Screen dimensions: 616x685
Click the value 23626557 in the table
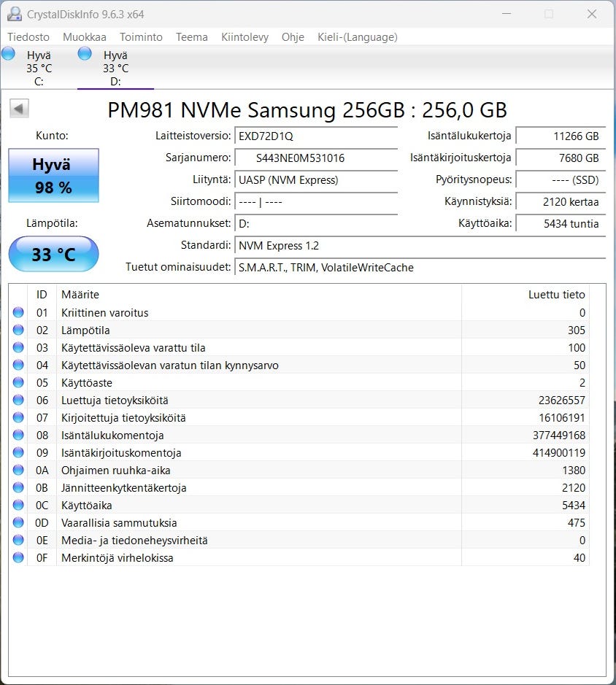click(562, 400)
